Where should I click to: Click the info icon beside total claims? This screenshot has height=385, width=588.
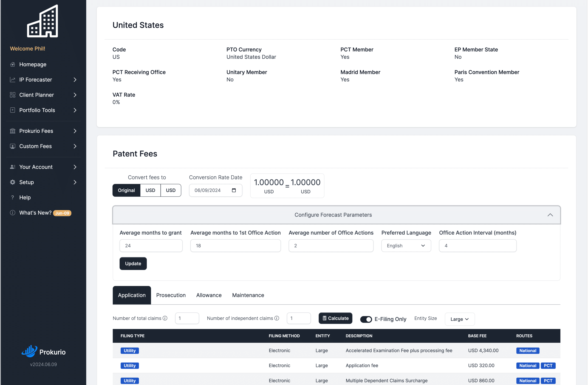(x=165, y=318)
